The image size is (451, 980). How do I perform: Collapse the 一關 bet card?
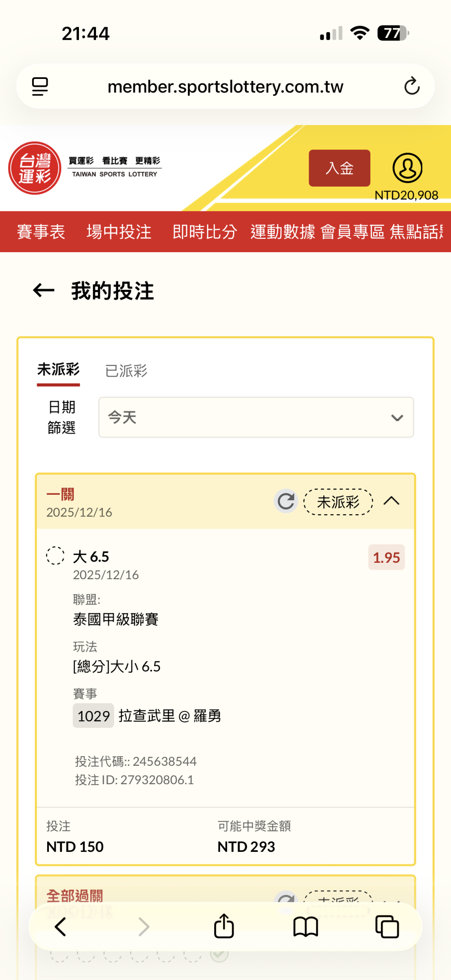click(x=391, y=501)
